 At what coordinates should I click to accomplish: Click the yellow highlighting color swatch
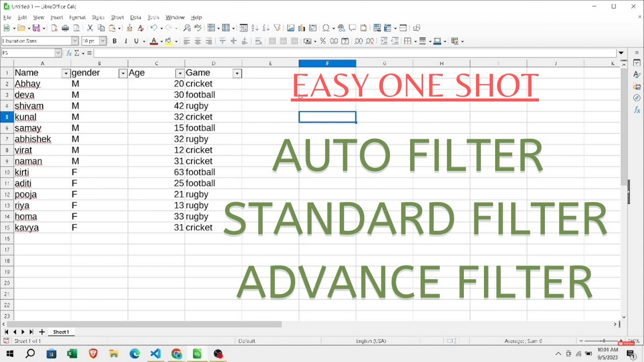pyautogui.click(x=169, y=41)
